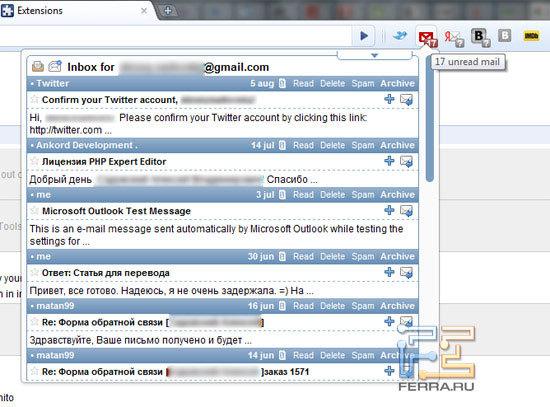
Task: Reply icon for Confirm your Twitter account
Action: [407, 100]
